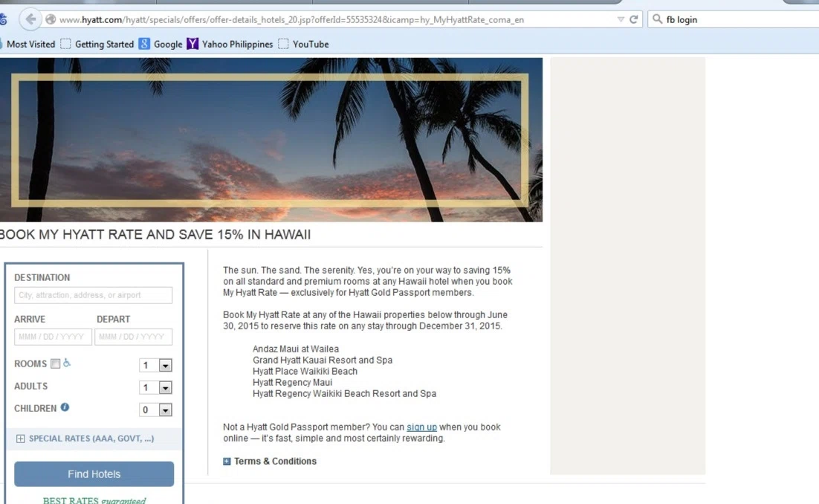Screen dimensions: 819x504
Task: Click the site identity globe icon
Action: (x=51, y=19)
